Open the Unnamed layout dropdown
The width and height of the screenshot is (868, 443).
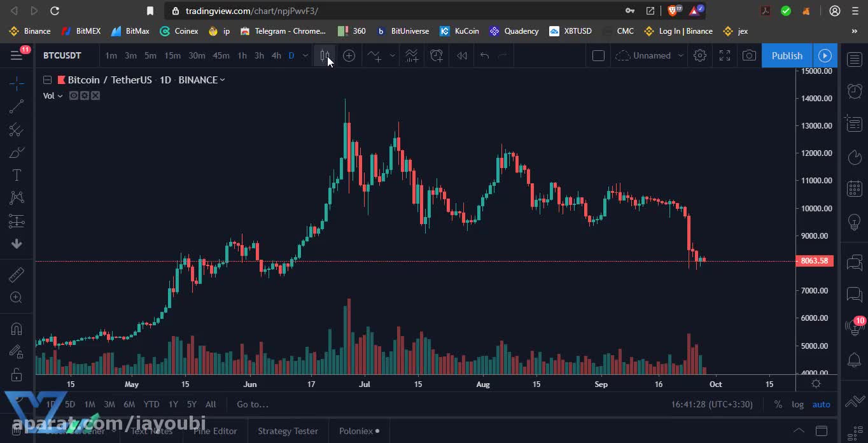click(680, 55)
